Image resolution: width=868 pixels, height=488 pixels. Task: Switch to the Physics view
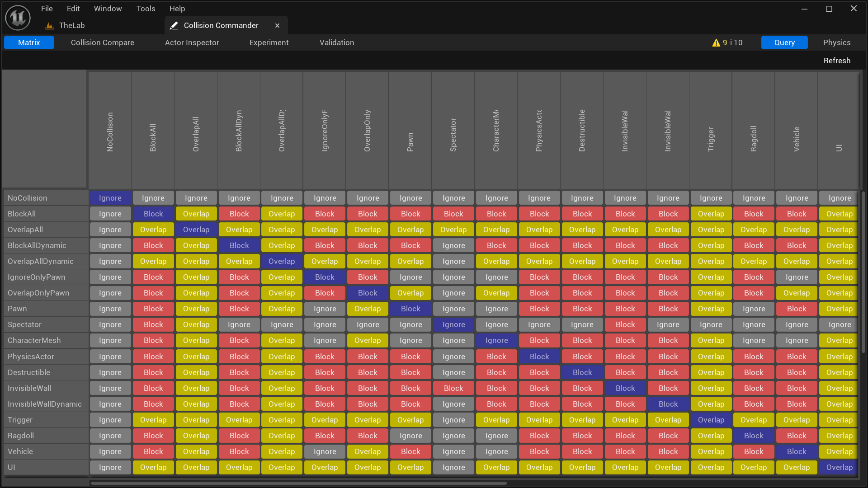click(x=837, y=42)
